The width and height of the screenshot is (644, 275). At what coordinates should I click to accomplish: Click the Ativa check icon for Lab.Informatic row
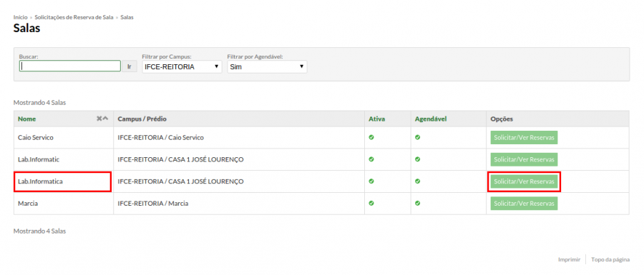coord(371,159)
